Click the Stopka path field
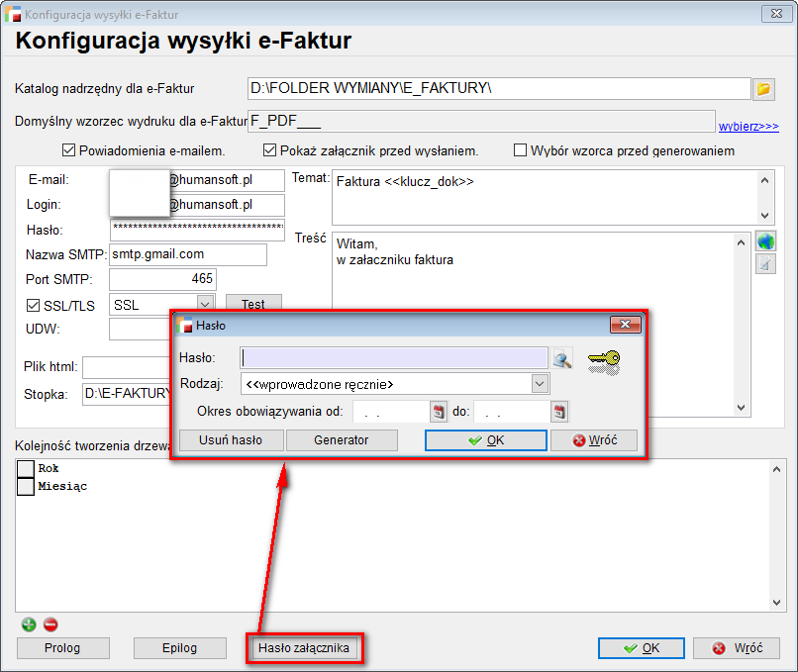 128,394
